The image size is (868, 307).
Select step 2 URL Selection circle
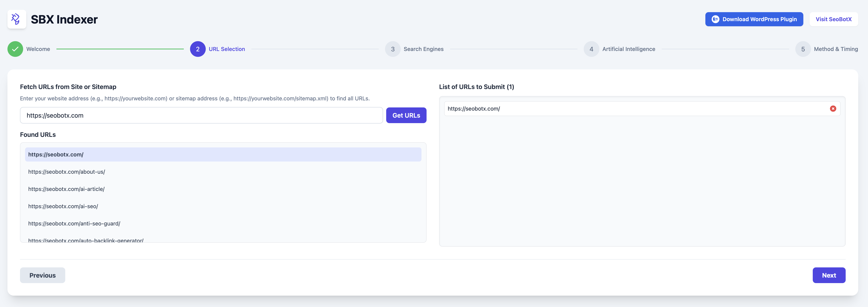coord(198,49)
